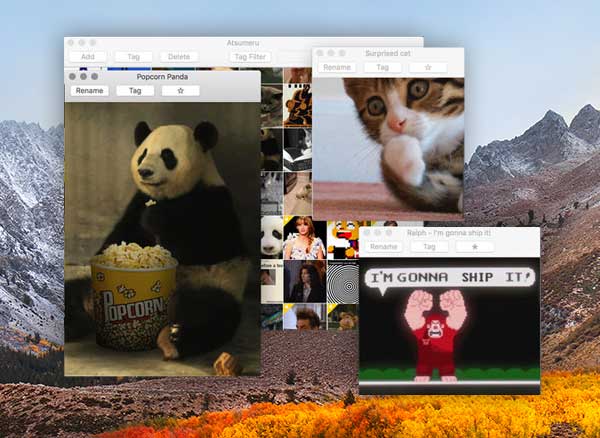
Task: Click Tag button in Atsumeru main toolbar
Action: pos(133,57)
